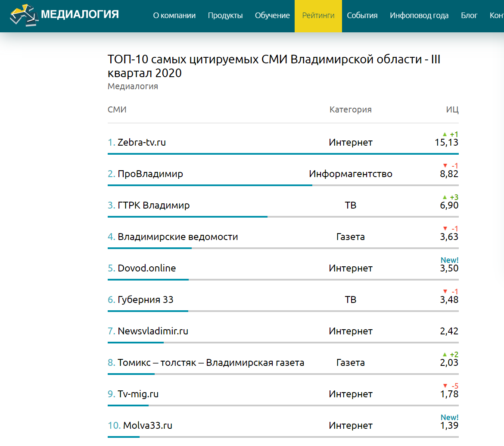Image resolution: width=504 pixels, height=446 pixels.
Task: Click the red down arrow at ПроВладимир
Action: 445,165
